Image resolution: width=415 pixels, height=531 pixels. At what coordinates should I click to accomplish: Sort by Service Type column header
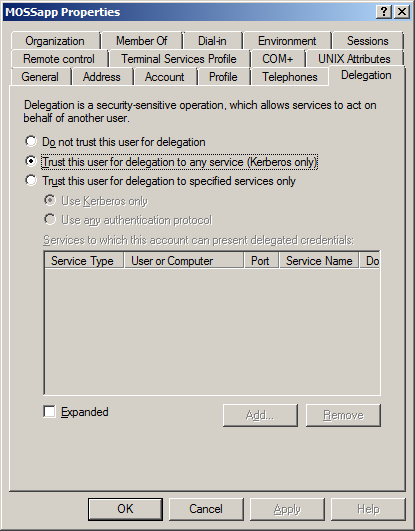pyautogui.click(x=84, y=261)
